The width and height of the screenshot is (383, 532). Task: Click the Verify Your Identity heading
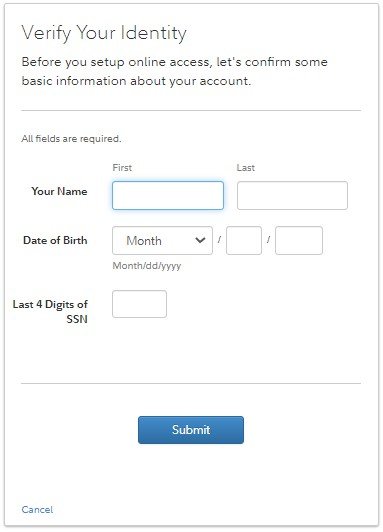point(104,33)
